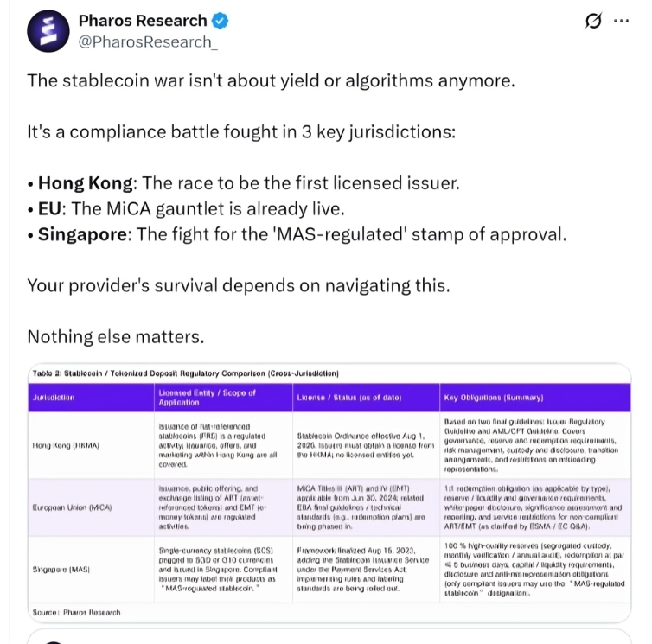The height and width of the screenshot is (644, 652).
Task: Open the Grok slashed-circle icon
Action: coord(594,22)
